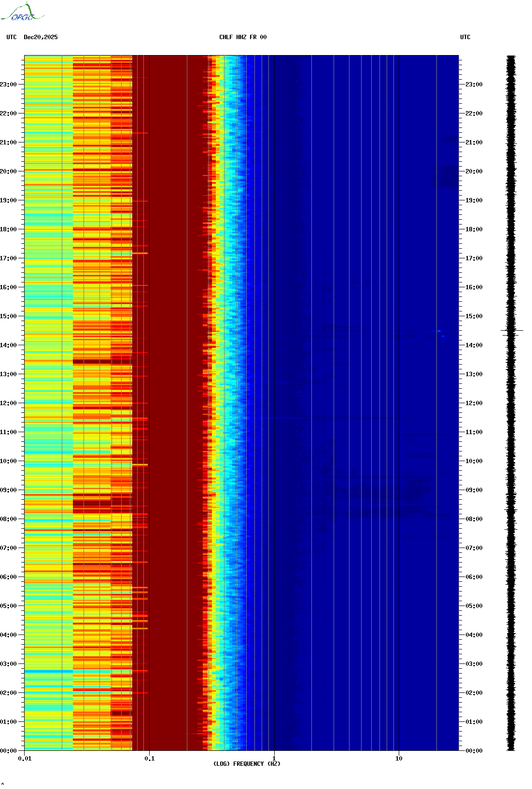
Task: Click the bright spot near 20 Hz at 14:30
Action: pyautogui.click(x=439, y=331)
